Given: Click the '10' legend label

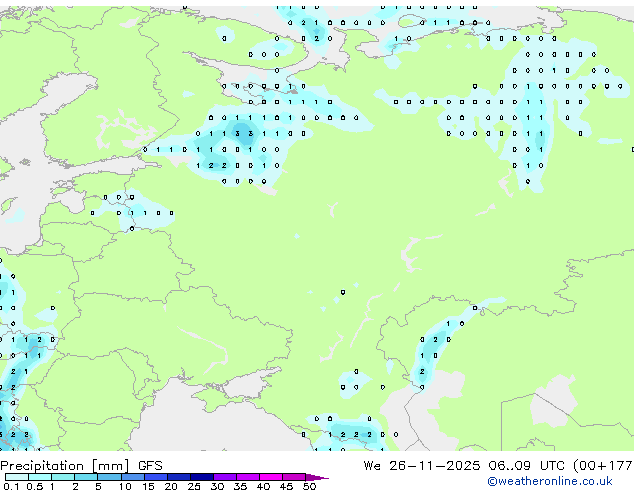Looking at the screenshot, I should tap(125, 486).
